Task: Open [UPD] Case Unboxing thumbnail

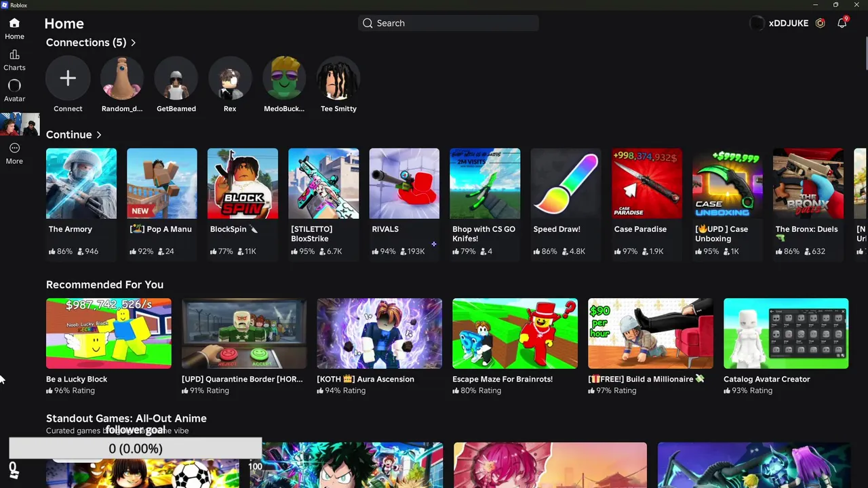Action: pos(727,184)
